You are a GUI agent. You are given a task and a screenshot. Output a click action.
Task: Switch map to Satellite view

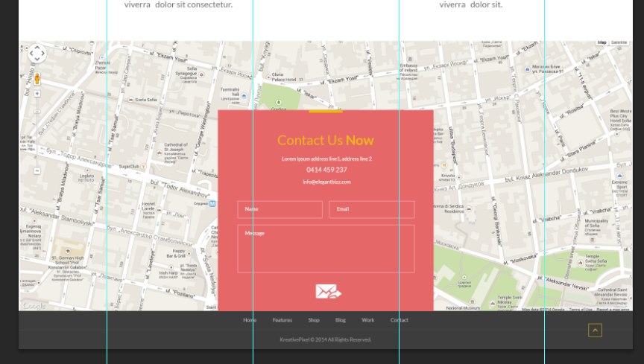click(619, 42)
